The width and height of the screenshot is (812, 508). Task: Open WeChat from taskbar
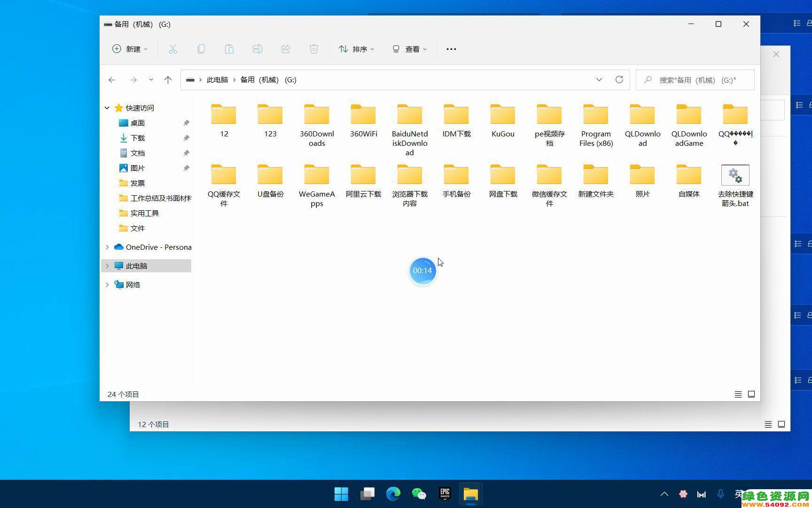pos(419,494)
